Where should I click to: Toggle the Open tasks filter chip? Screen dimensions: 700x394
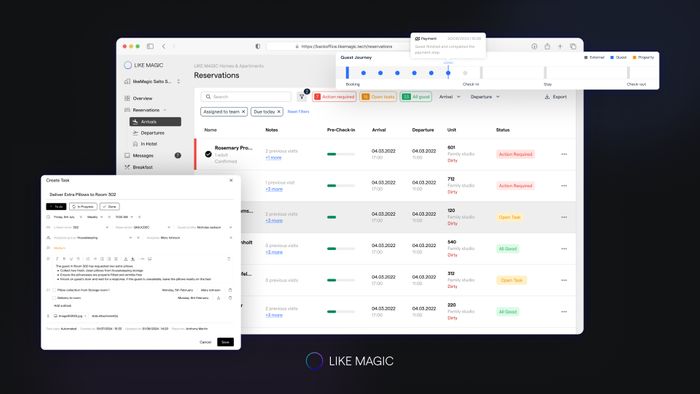click(x=378, y=96)
